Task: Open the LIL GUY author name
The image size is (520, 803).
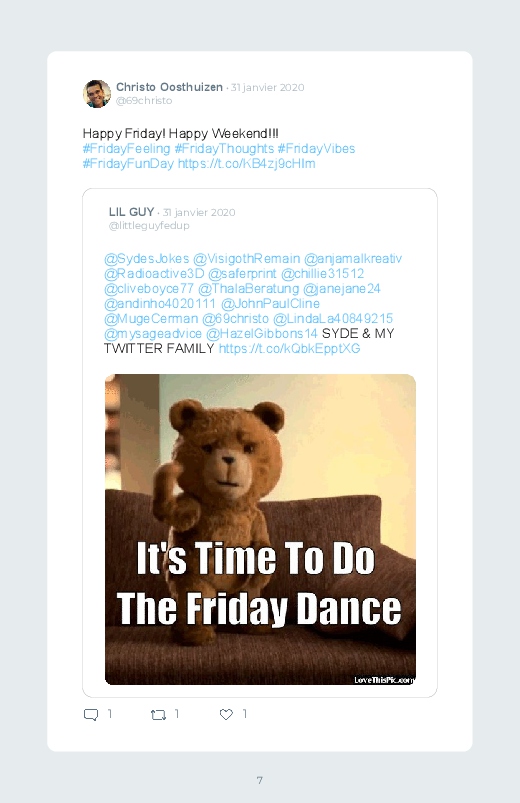Action: click(132, 212)
